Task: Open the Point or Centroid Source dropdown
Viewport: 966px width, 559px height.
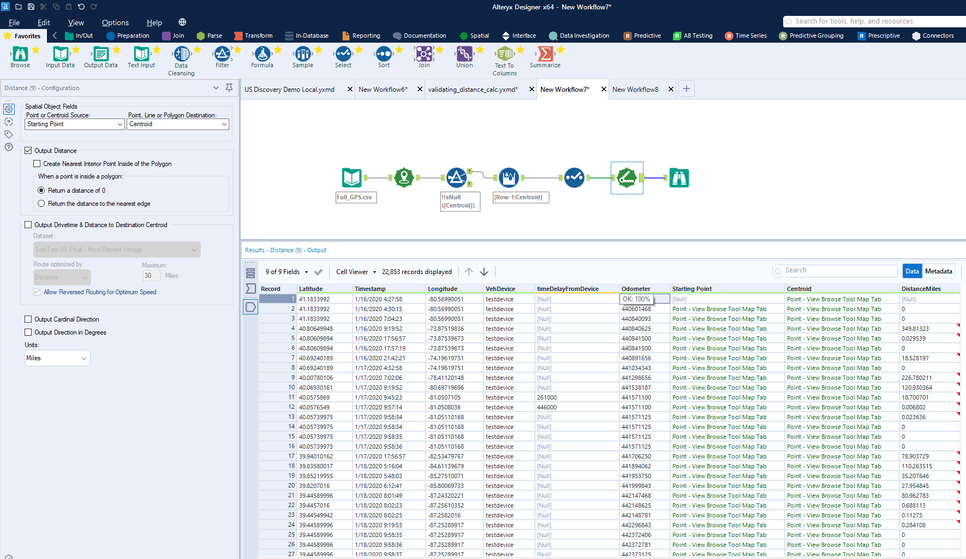Action: tap(75, 125)
